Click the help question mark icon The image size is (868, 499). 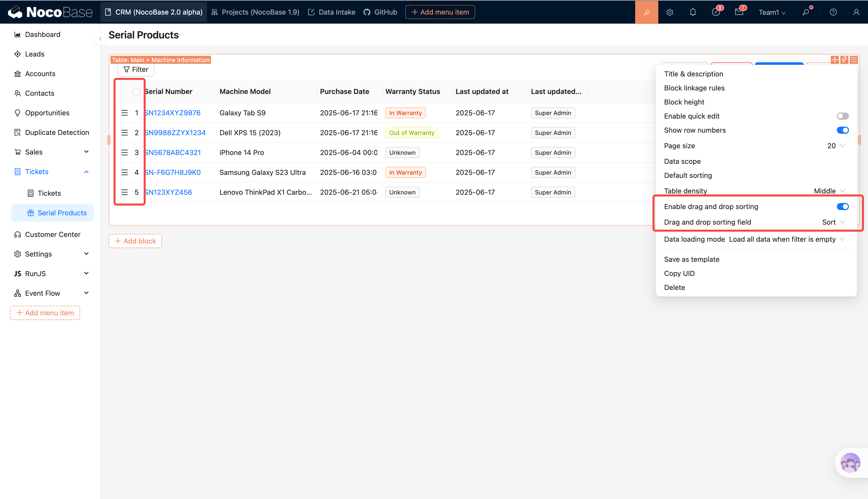[x=833, y=12]
